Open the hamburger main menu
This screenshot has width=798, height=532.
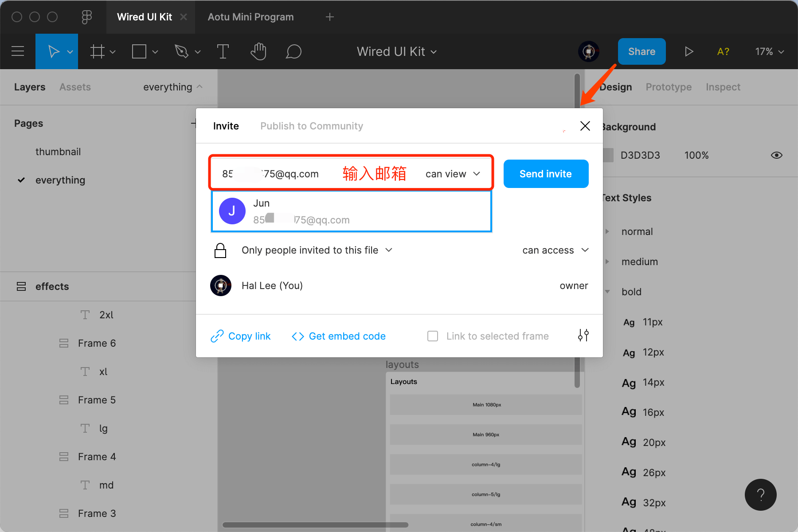pyautogui.click(x=18, y=51)
